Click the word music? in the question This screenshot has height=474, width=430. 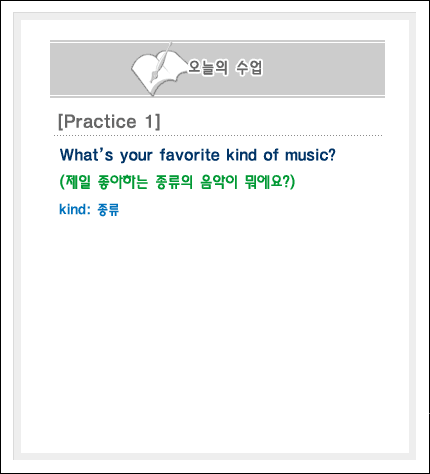point(310,155)
